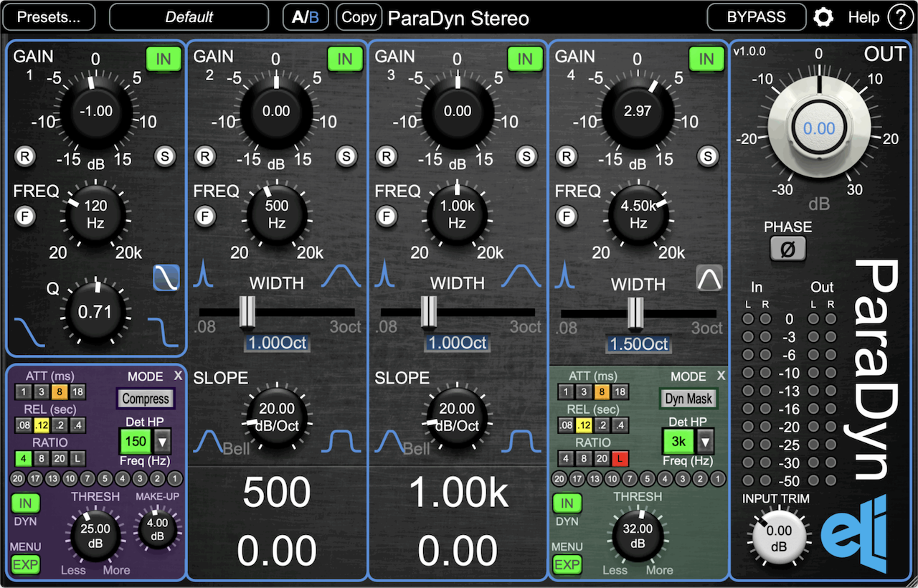The width and height of the screenshot is (918, 588).
Task: Click the S button on band 1
Action: click(x=166, y=156)
